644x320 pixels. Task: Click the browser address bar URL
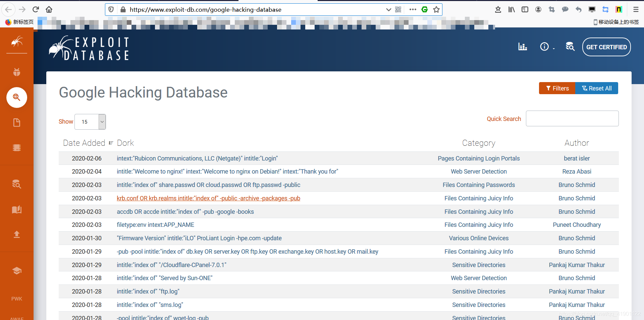[205, 10]
